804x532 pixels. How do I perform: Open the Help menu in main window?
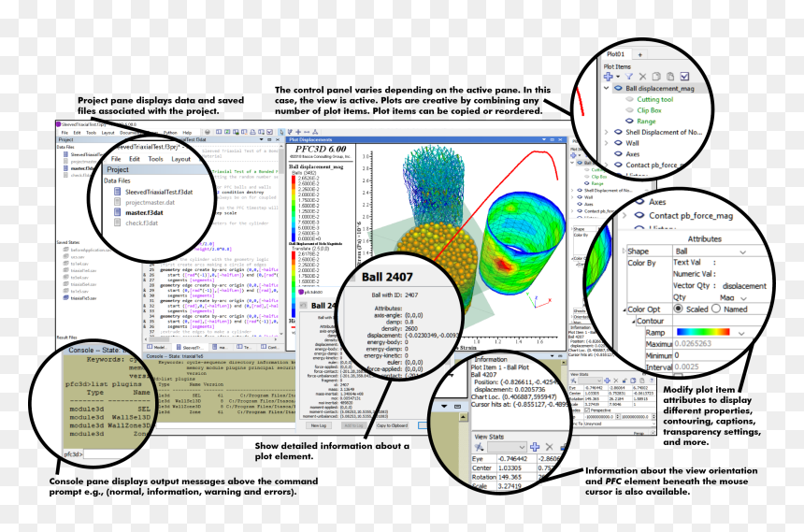[187, 133]
